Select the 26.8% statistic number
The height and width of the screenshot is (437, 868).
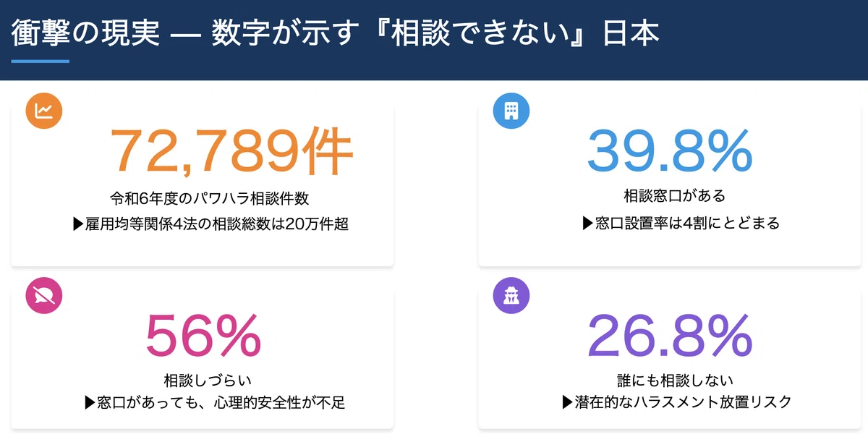[x=670, y=335]
